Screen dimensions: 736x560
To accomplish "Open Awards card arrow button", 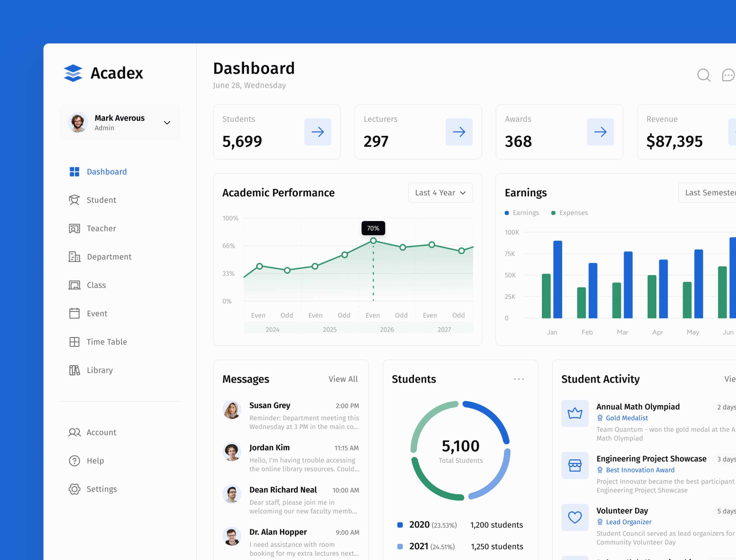I will point(600,132).
